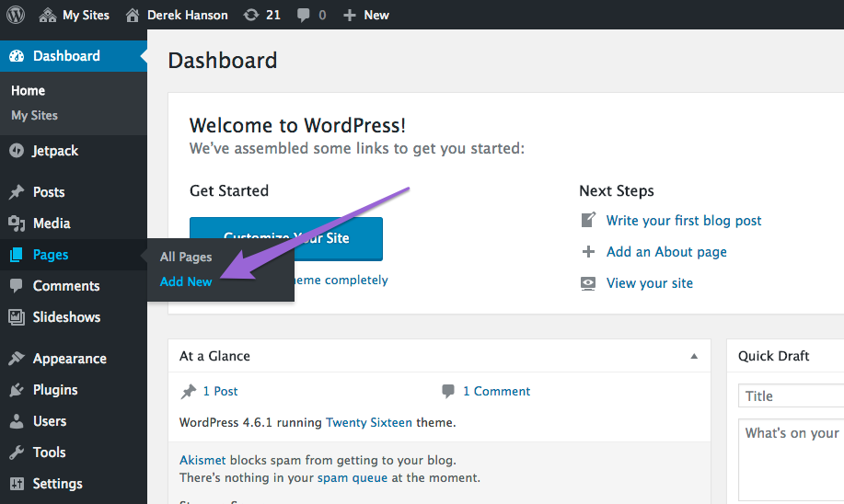Collapse the At a Glance panel

694,357
